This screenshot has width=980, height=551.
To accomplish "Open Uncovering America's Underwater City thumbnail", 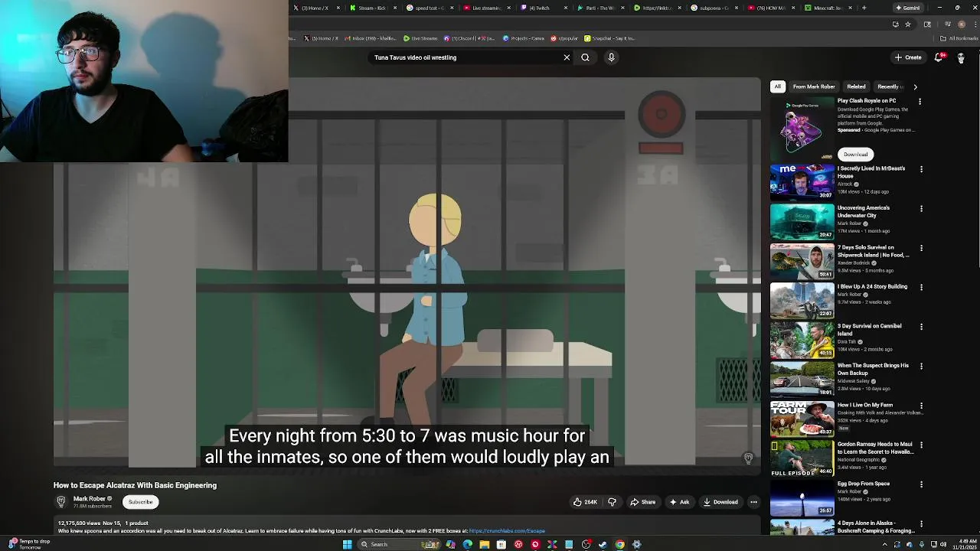I will 802,221.
